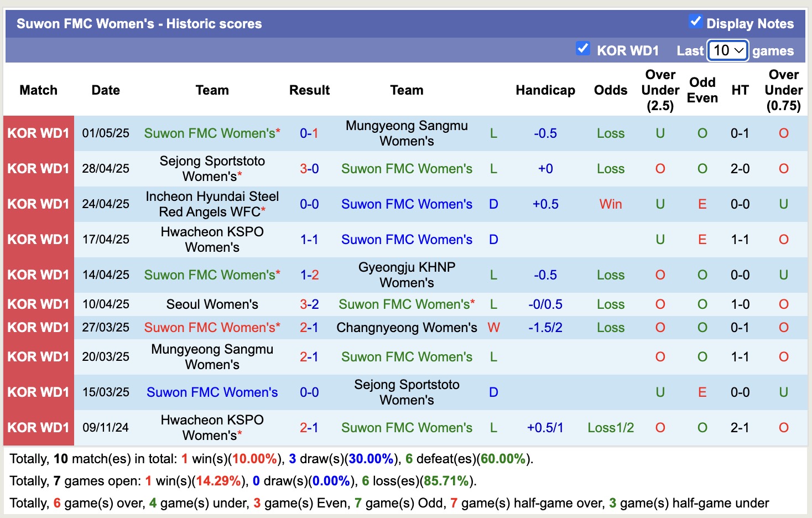
Task: Open Changnyeong Women's team page
Action: [x=407, y=327]
